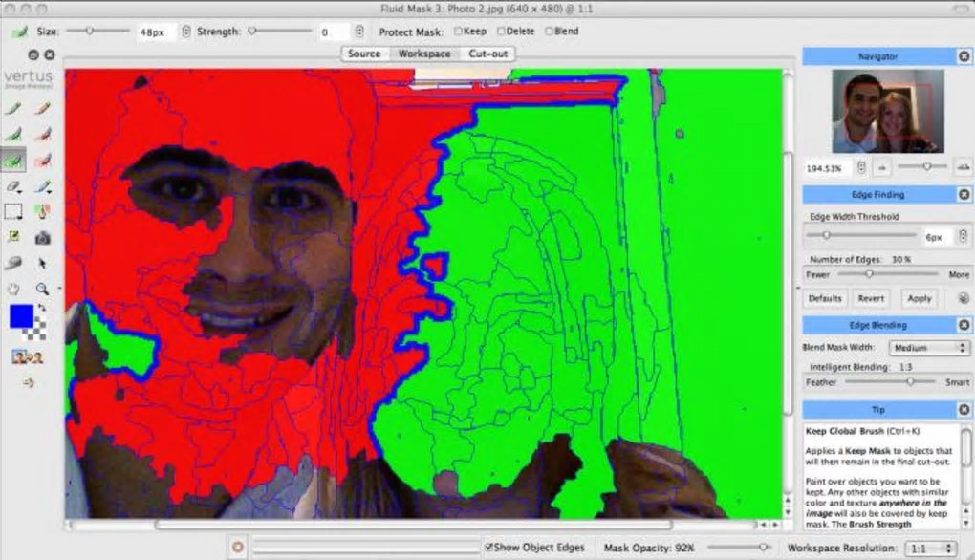Viewport: 975px width, 560px height.
Task: Switch to the Source tab
Action: pyautogui.click(x=364, y=54)
